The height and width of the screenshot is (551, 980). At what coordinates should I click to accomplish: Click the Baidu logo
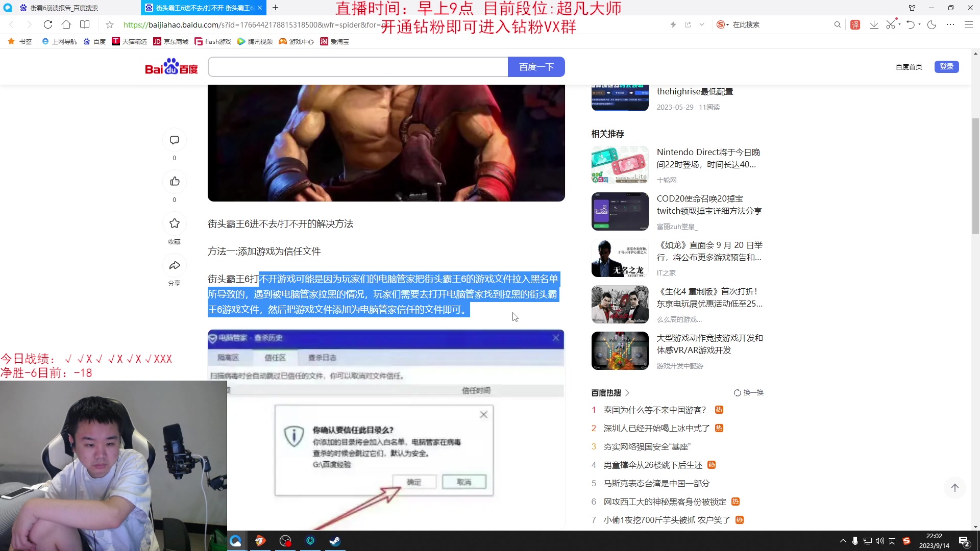pyautogui.click(x=171, y=66)
